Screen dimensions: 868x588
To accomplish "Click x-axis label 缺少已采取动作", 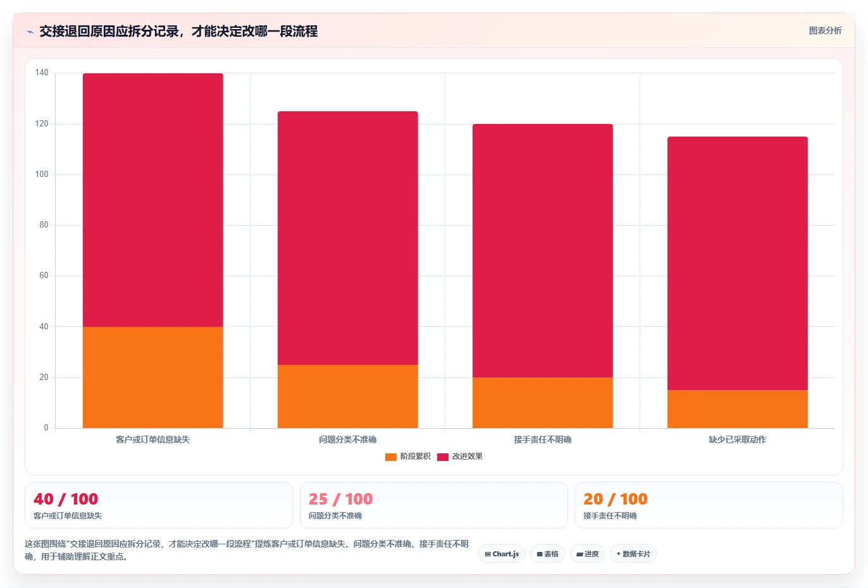I will (x=738, y=439).
